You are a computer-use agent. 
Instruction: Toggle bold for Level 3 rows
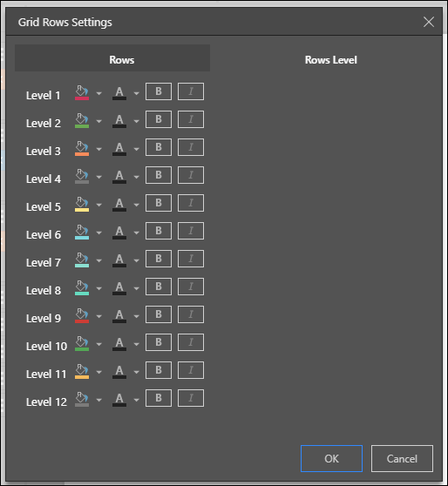[x=159, y=147]
